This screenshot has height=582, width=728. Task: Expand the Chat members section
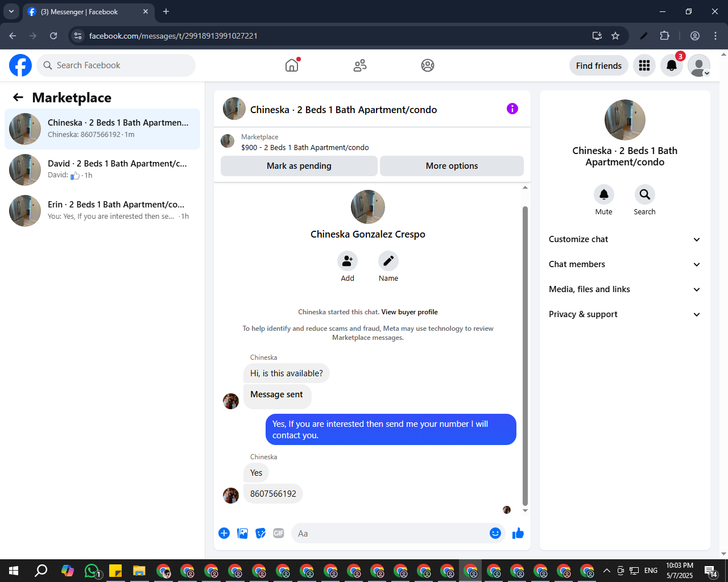[624, 264]
